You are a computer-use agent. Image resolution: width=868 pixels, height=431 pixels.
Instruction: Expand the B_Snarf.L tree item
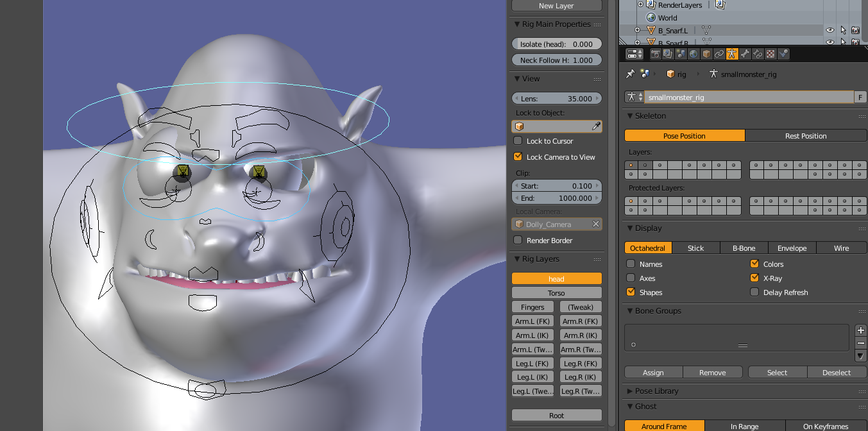coord(637,30)
